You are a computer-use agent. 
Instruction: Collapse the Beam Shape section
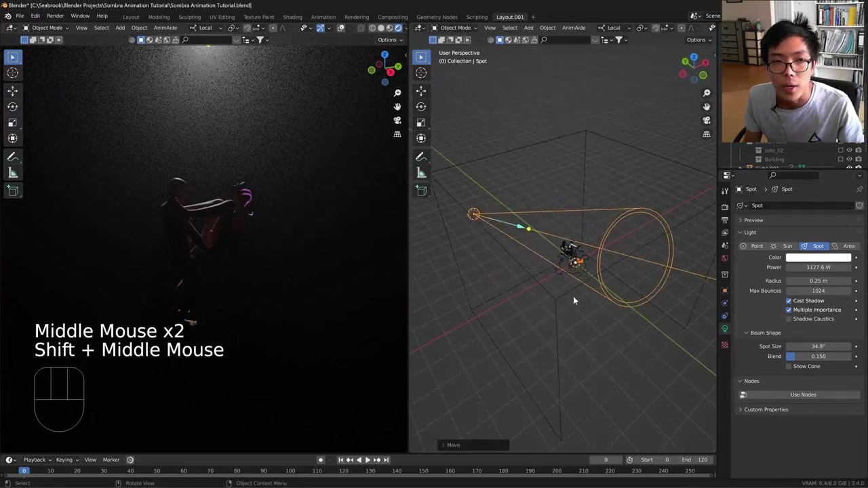click(x=765, y=333)
